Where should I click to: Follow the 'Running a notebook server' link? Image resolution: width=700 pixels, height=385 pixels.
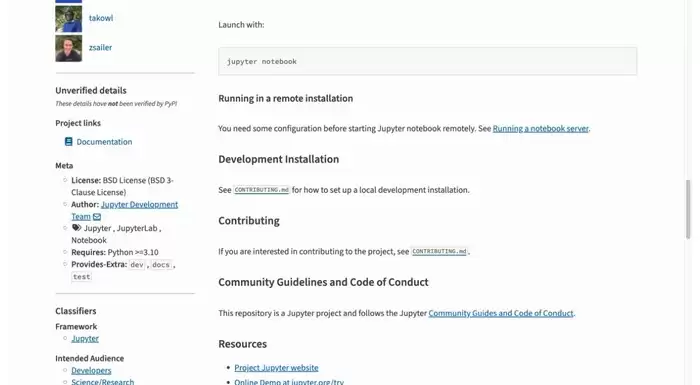point(541,129)
